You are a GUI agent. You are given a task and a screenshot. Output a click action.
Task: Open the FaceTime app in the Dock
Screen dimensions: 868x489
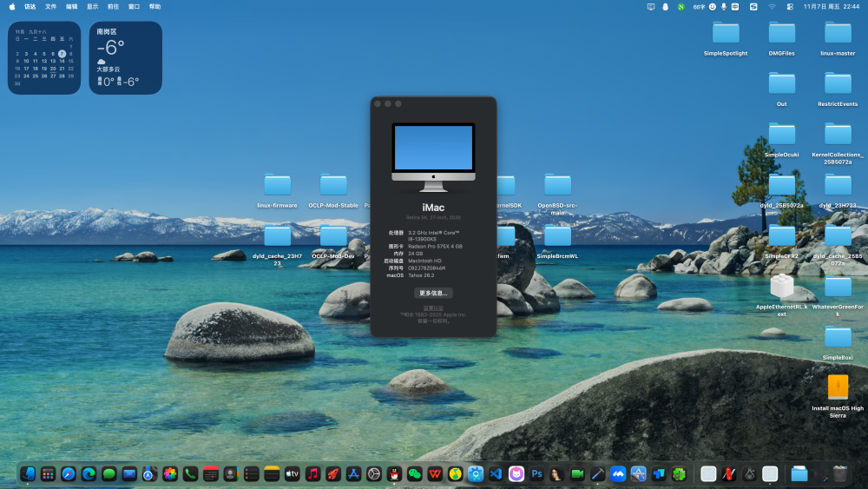(x=577, y=474)
